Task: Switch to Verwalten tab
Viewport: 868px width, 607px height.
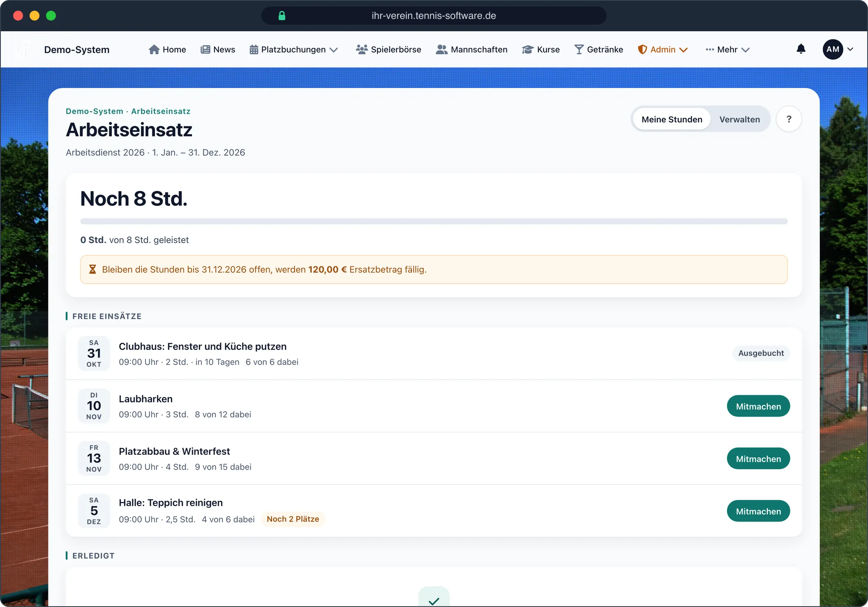Action: [x=740, y=119]
